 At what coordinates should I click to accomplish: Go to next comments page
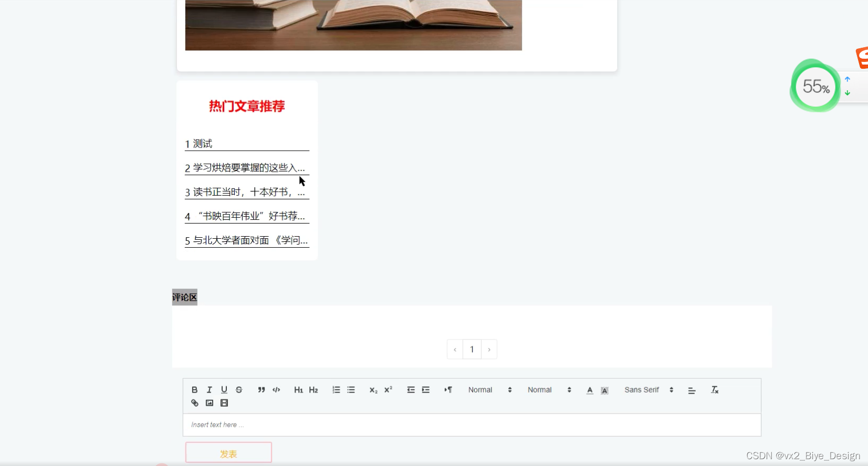point(489,349)
